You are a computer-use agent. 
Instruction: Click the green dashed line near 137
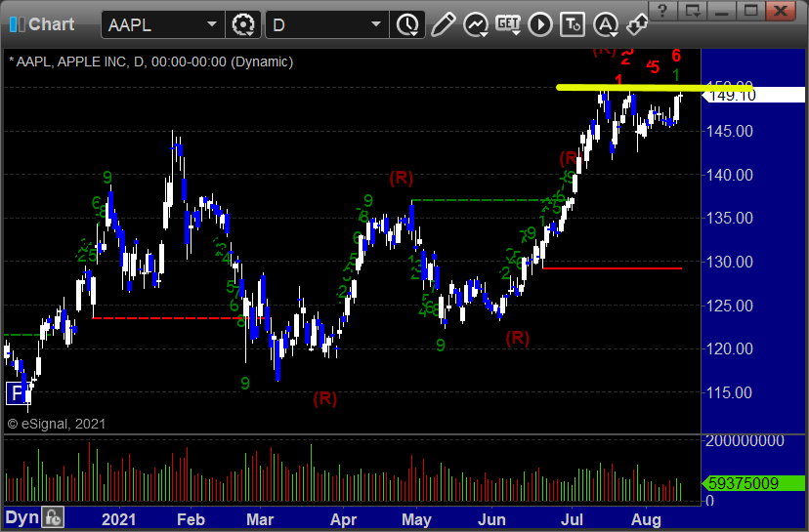click(490, 200)
